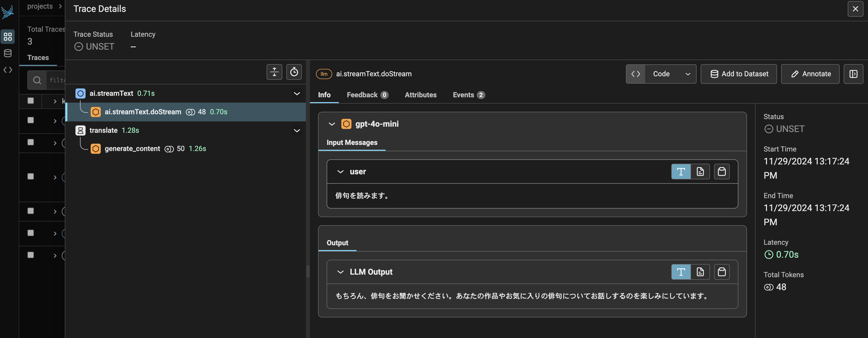The width and height of the screenshot is (868, 338).
Task: Check the checkbox next to the generate_content trace row
Action: coord(31,143)
